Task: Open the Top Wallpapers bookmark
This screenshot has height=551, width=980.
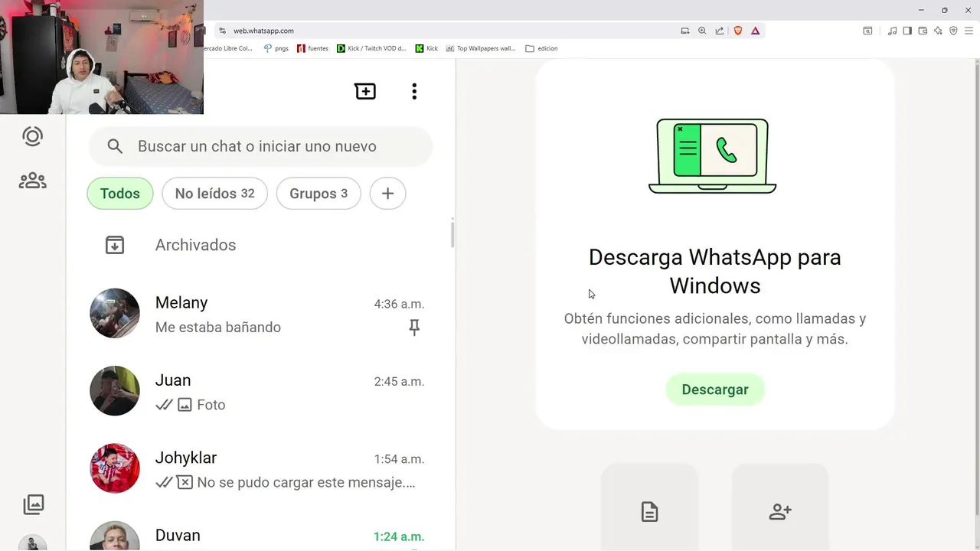Action: [x=481, y=48]
